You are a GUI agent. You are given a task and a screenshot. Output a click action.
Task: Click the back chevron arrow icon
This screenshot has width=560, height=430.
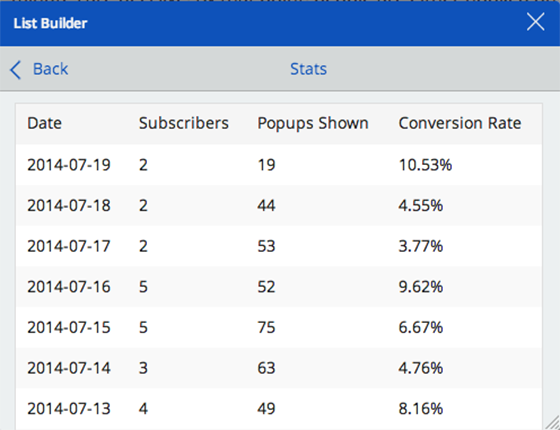[15, 69]
